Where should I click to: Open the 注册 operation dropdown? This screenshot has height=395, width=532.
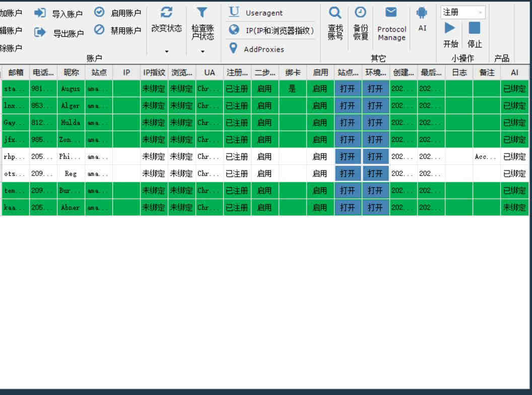pyautogui.click(x=463, y=13)
